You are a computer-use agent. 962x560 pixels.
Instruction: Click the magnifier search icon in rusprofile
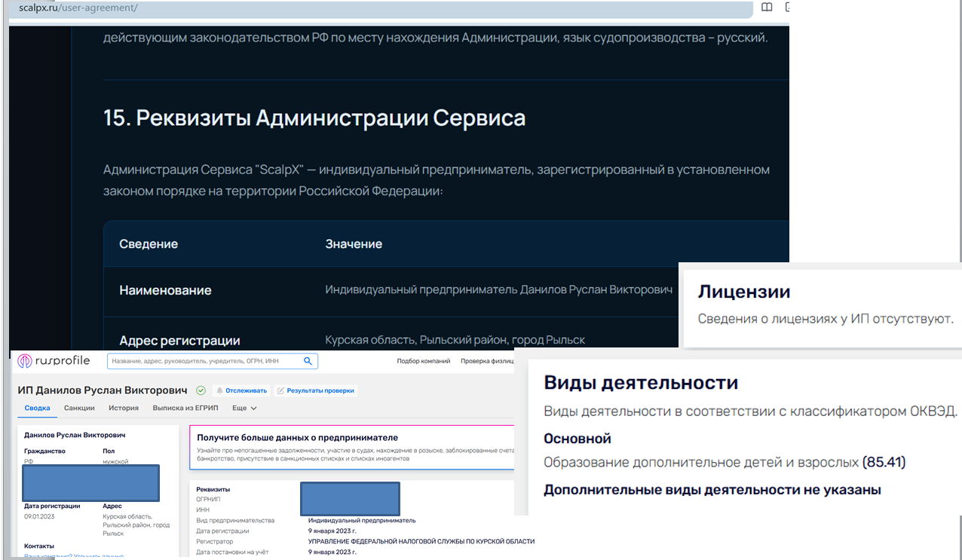[308, 361]
